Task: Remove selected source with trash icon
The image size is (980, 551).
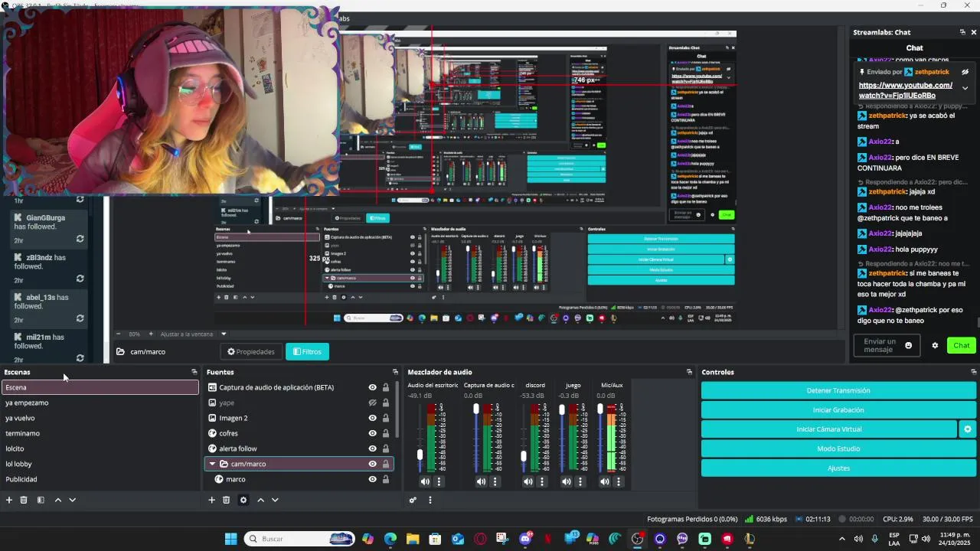Action: pos(227,500)
